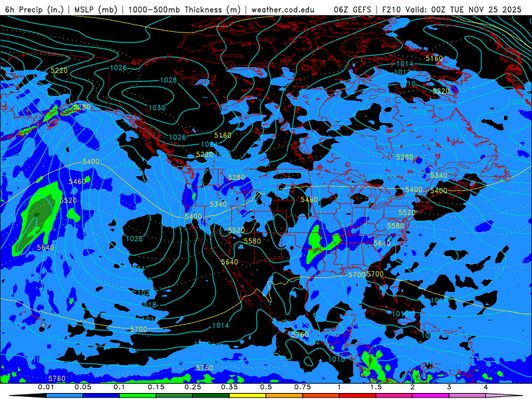This screenshot has height=399, width=532.
Task: Select the light blue 0.01–0.05 legend swatch
Action: [x=65, y=396]
